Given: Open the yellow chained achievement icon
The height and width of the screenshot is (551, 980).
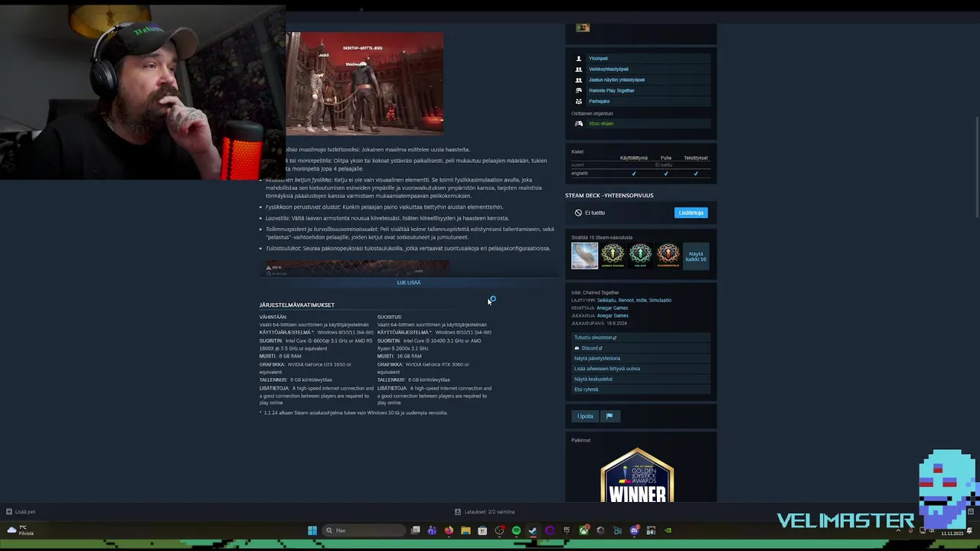Looking at the screenshot, I should coord(612,256).
